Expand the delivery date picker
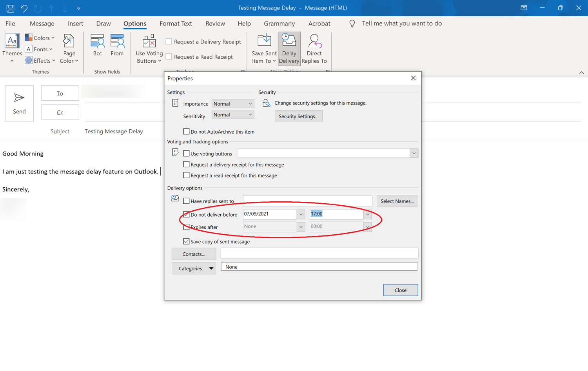 301,214
